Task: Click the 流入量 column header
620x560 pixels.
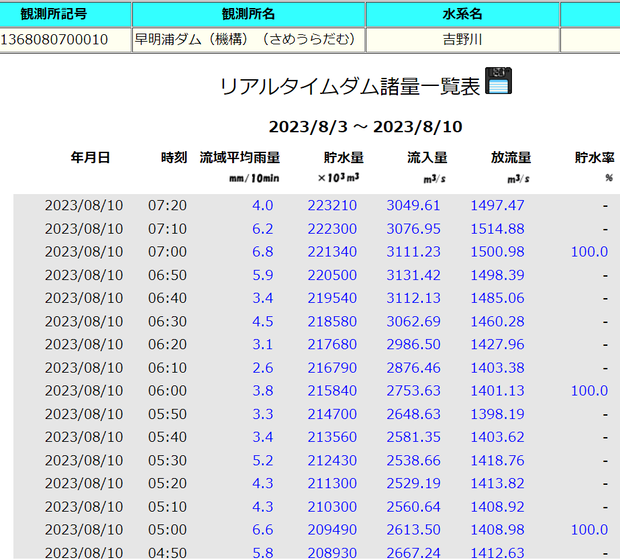Action: (427, 157)
